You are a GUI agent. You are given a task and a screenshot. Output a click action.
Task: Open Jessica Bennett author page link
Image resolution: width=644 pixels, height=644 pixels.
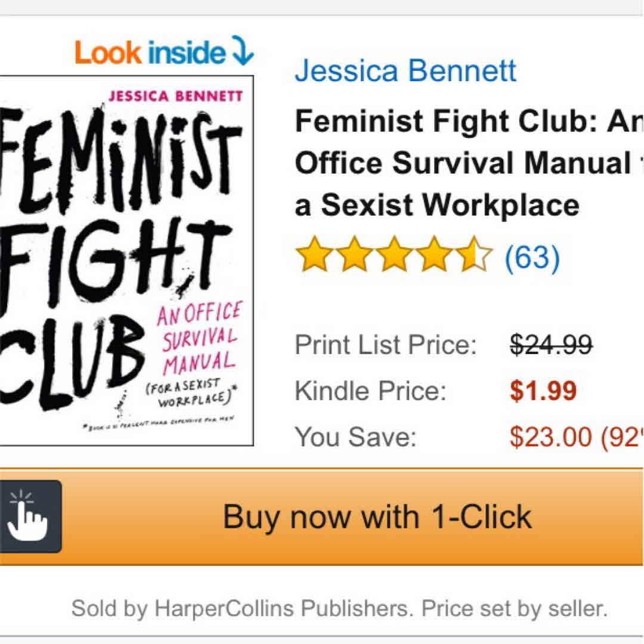405,70
